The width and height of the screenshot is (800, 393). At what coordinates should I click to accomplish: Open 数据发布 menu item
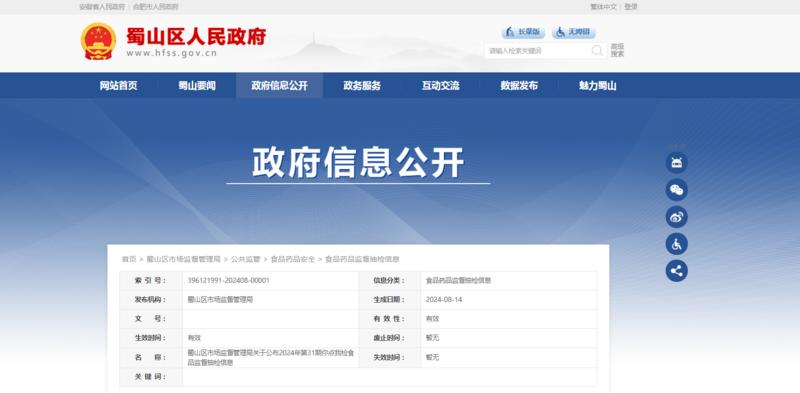(x=519, y=86)
